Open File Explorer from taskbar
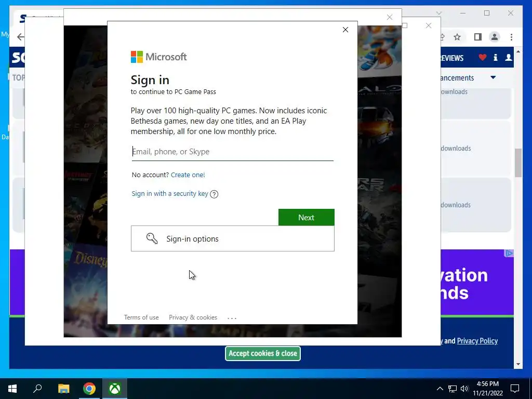This screenshot has height=399, width=532. (63, 389)
